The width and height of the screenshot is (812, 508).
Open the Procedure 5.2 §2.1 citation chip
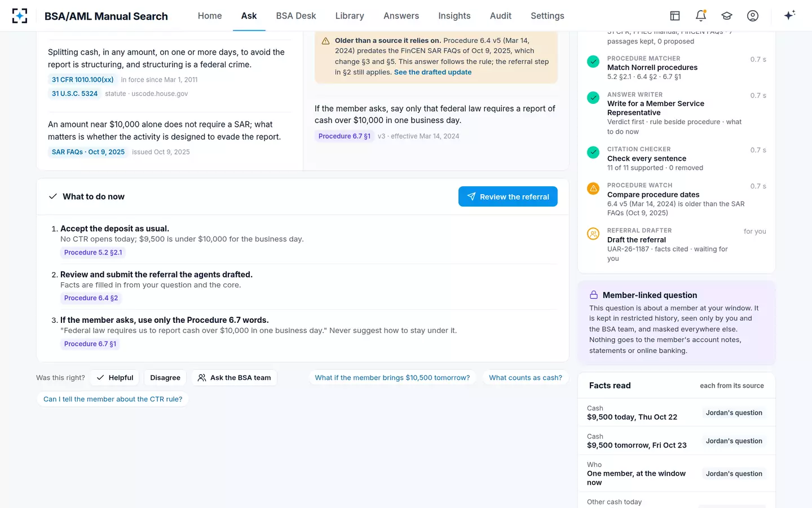tap(93, 252)
